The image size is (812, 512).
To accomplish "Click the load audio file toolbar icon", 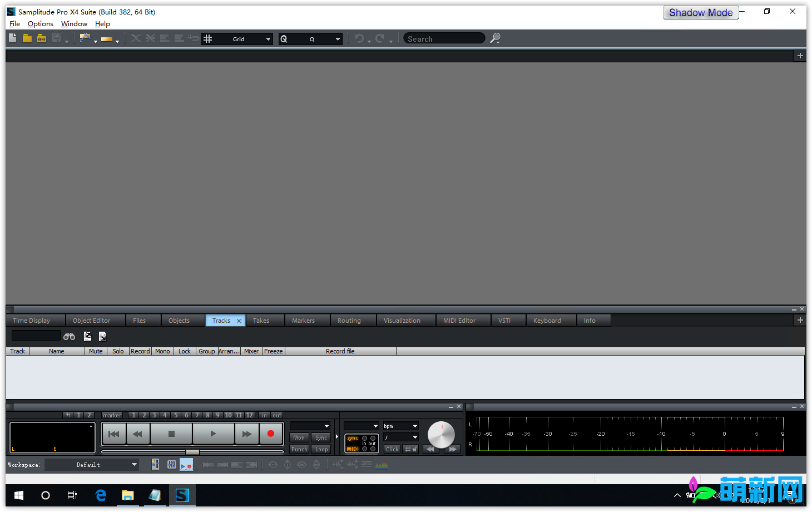I will tap(42, 38).
